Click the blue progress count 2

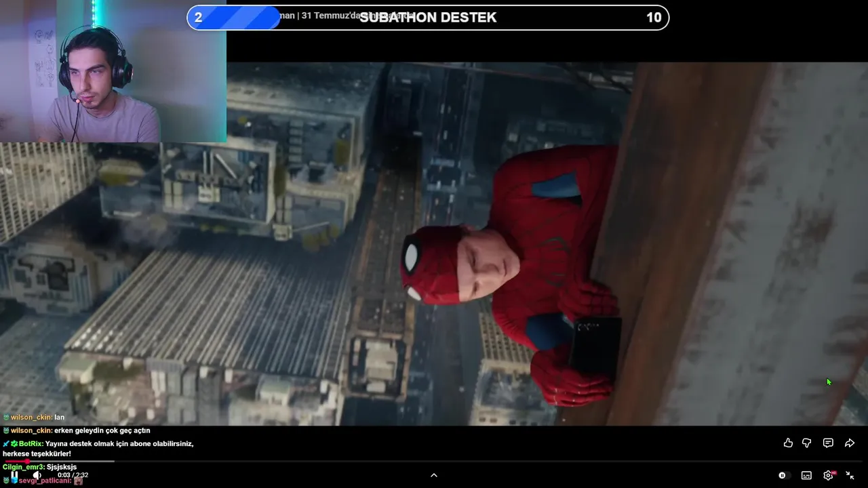coord(198,18)
